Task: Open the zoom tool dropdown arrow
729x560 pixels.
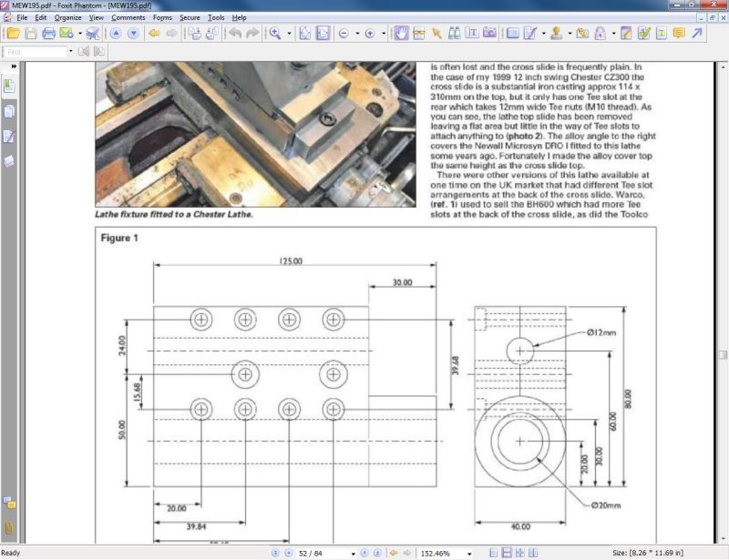Action: (x=289, y=34)
